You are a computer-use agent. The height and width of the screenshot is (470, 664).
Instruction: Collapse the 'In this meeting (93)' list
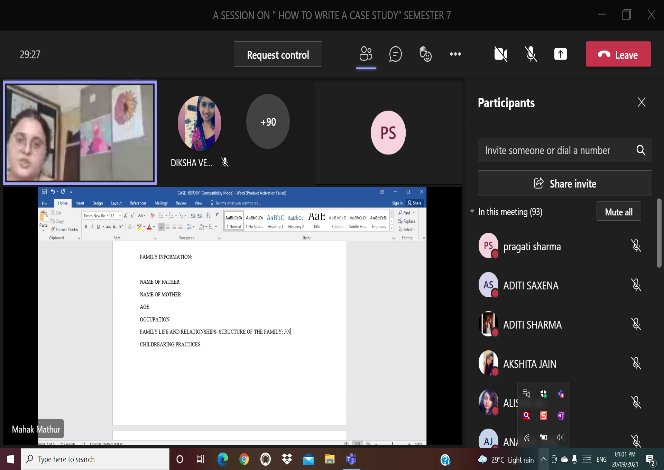[472, 212]
